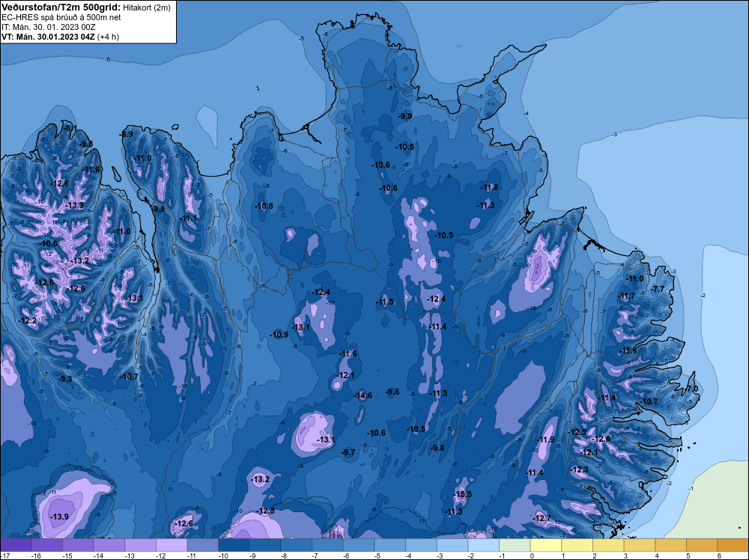Click the -8.9 temperature value
This screenshot has height=560, width=749.
coord(126,134)
